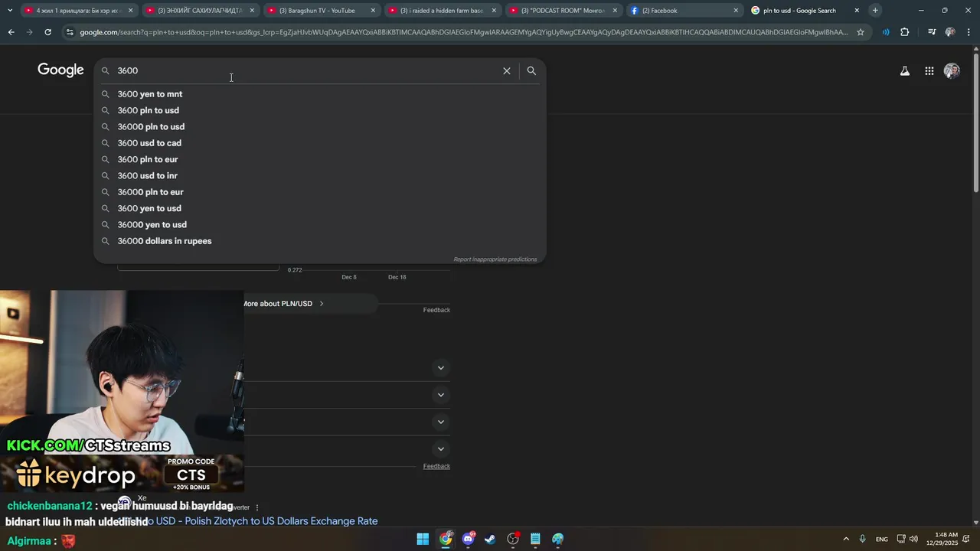Bookmark this page with the star

[861, 32]
